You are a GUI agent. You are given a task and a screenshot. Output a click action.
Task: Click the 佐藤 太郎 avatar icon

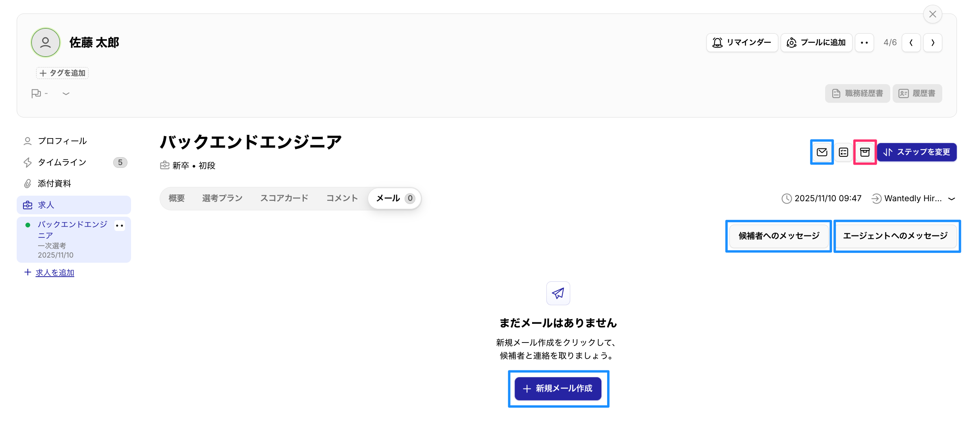tap(46, 42)
